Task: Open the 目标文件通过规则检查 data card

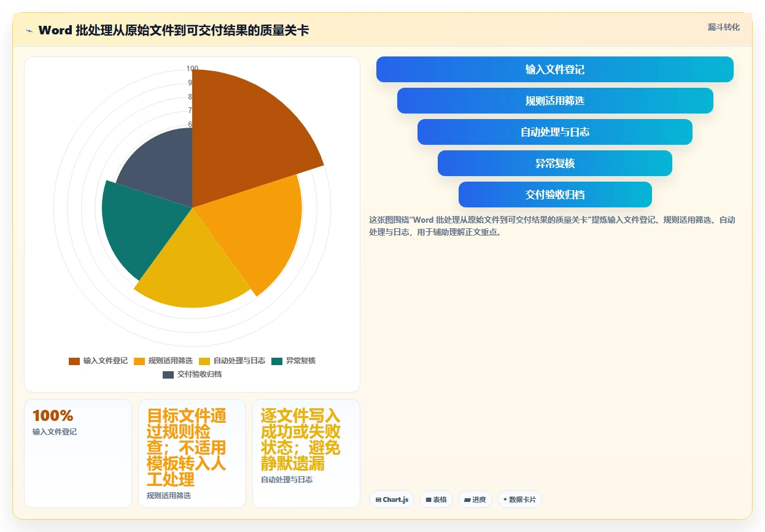Action: click(192, 453)
